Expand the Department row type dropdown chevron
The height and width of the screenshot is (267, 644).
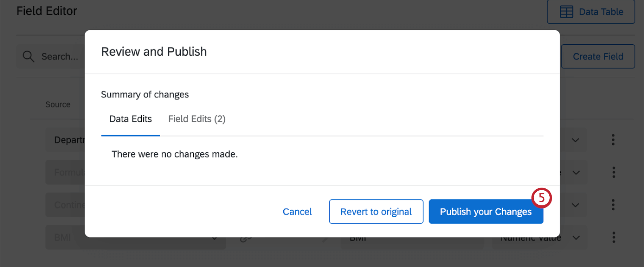coord(575,140)
